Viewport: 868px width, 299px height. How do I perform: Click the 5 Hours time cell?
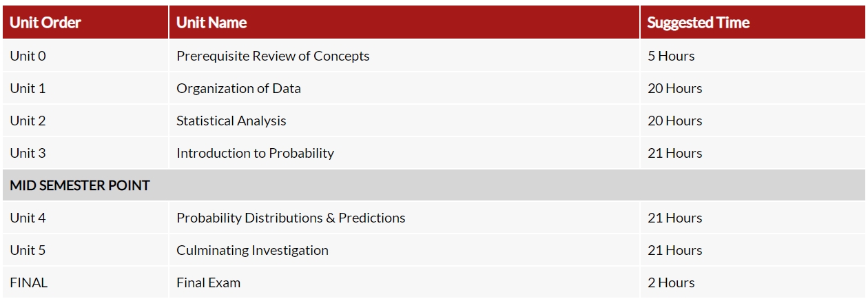[753, 56]
